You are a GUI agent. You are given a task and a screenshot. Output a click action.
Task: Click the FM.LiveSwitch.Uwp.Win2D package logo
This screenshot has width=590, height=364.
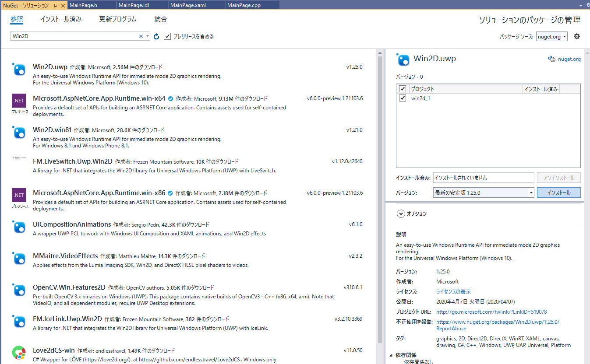tap(19, 157)
